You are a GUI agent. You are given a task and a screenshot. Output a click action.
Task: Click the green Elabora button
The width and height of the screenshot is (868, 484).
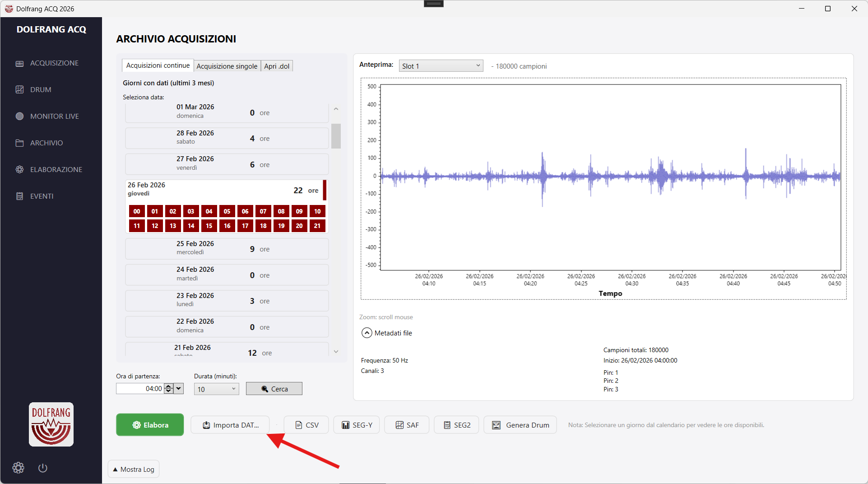coord(150,425)
